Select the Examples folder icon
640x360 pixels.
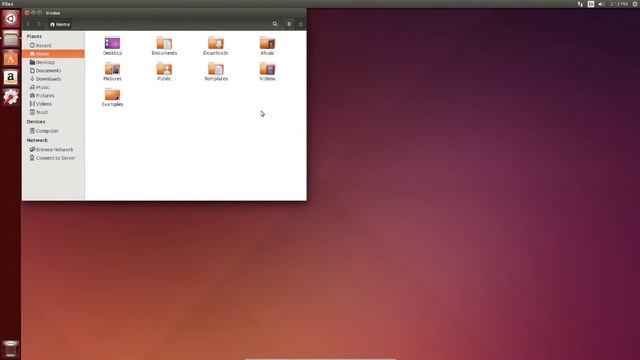click(112, 94)
